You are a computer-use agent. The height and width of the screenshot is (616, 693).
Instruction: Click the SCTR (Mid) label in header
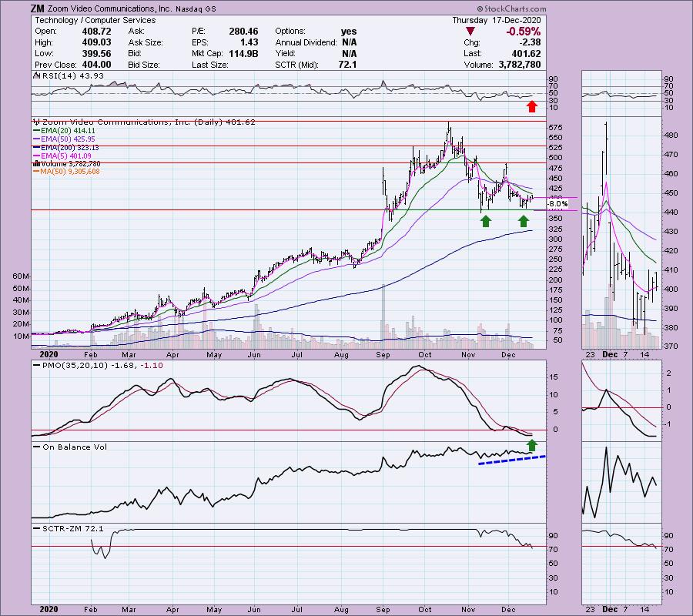pyautogui.click(x=298, y=65)
